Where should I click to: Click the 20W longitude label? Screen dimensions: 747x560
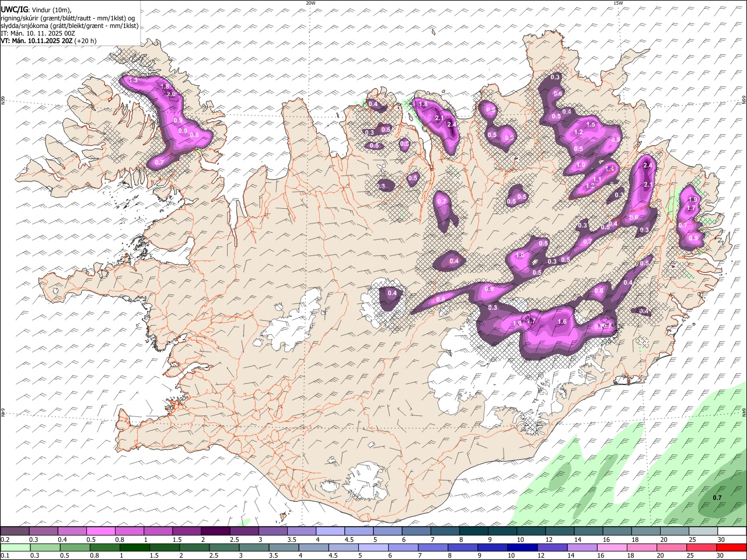[x=310, y=3]
